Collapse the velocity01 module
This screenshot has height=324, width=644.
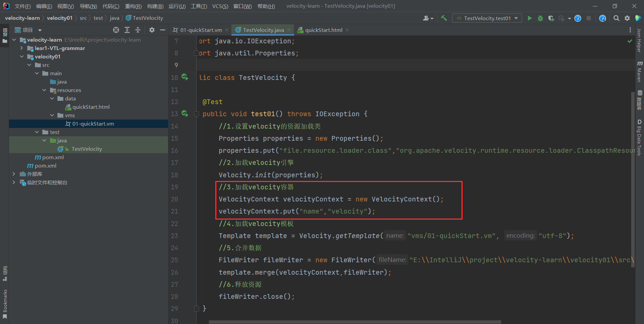pyautogui.click(x=22, y=56)
